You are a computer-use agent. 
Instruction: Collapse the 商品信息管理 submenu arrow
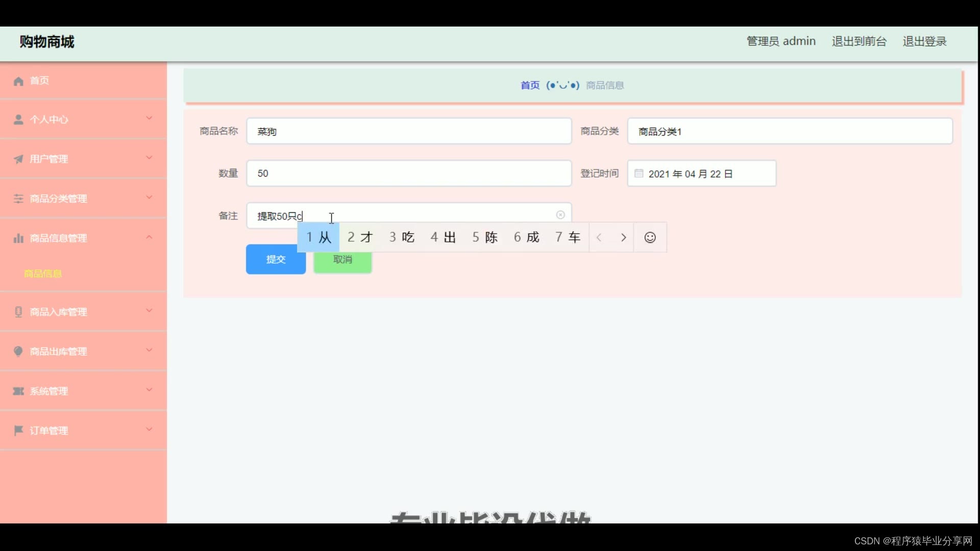pyautogui.click(x=149, y=237)
